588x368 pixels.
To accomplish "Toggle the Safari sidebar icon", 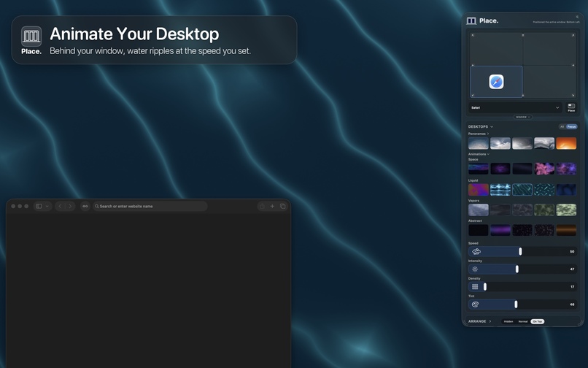I will (x=39, y=206).
